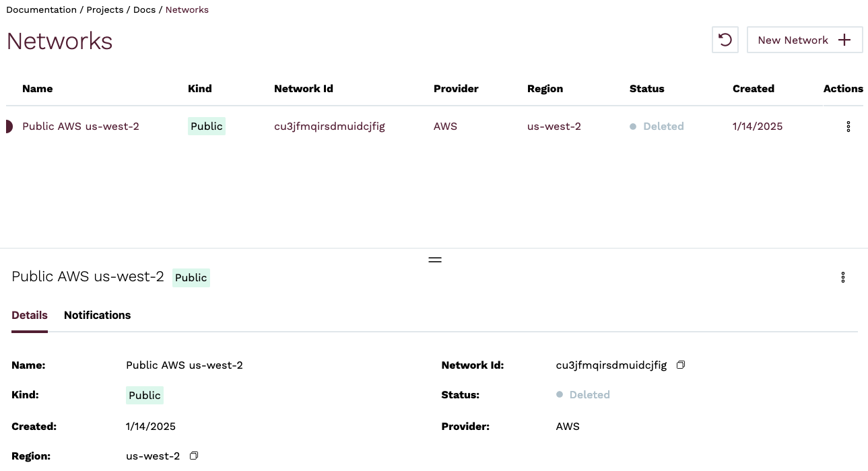Viewport: 868px width, 471px height.
Task: Click the refresh icon above the networks table
Action: (725, 40)
